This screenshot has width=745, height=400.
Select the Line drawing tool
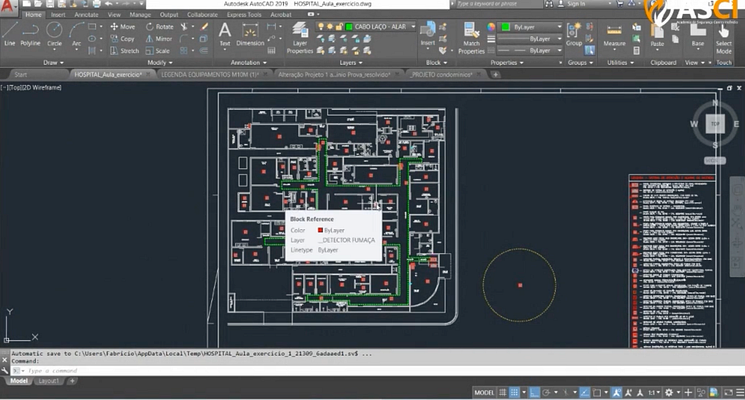(10, 34)
